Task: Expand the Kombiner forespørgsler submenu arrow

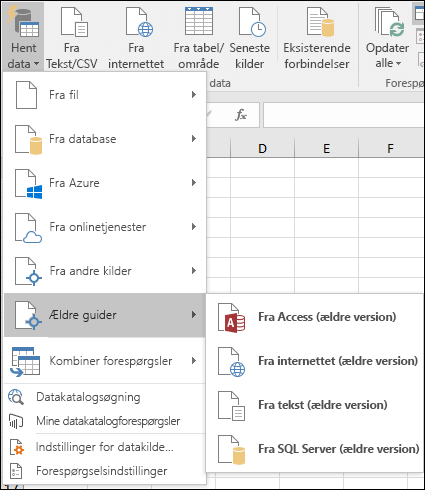Action: [194, 361]
